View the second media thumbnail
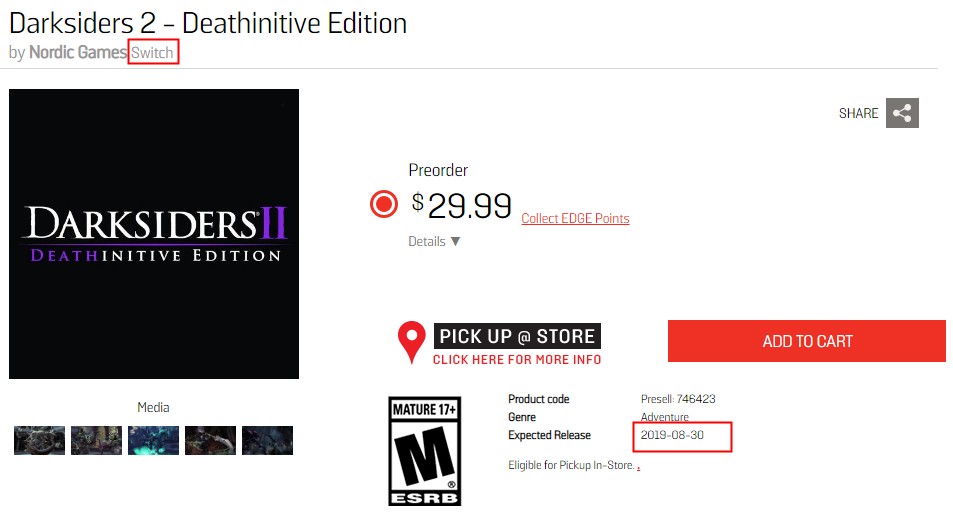This screenshot has height=519, width=953. point(96,440)
